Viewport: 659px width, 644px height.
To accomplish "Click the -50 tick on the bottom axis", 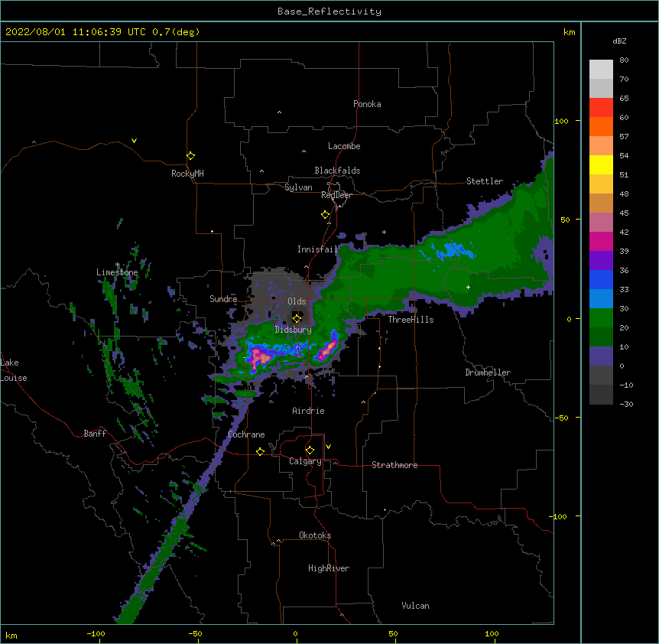I will pyautogui.click(x=196, y=634).
